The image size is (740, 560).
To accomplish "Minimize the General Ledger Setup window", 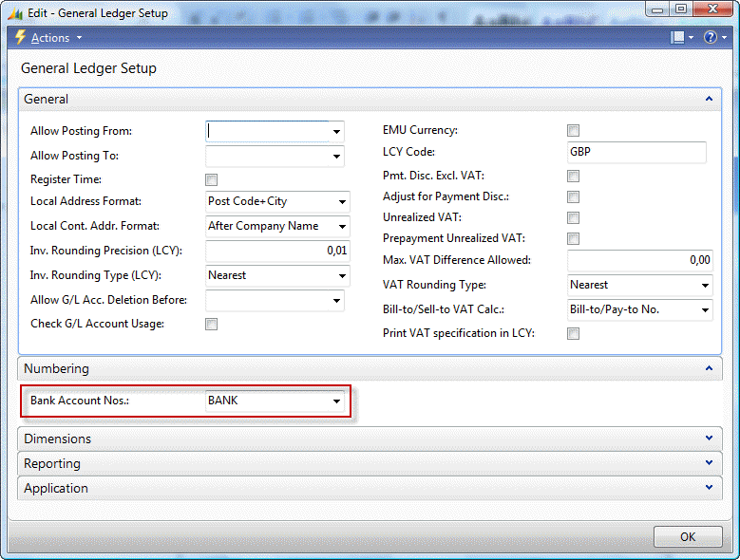I will coord(657,9).
